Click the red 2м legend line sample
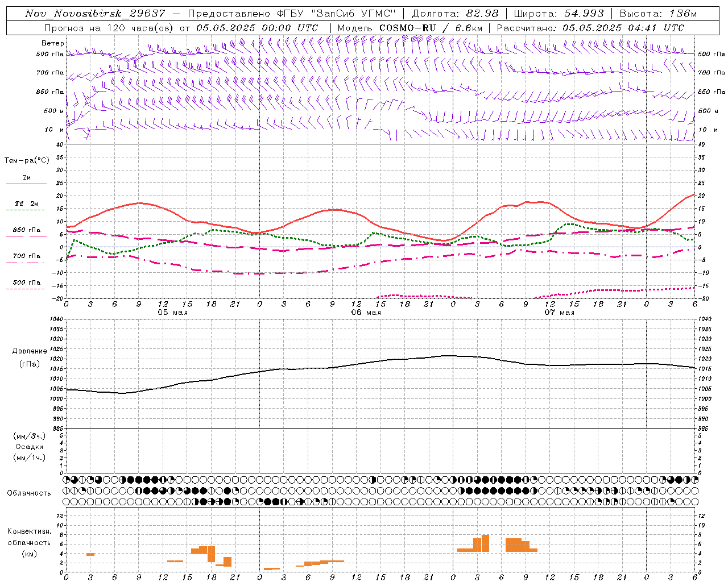The width and height of the screenshot is (728, 582). (26, 184)
